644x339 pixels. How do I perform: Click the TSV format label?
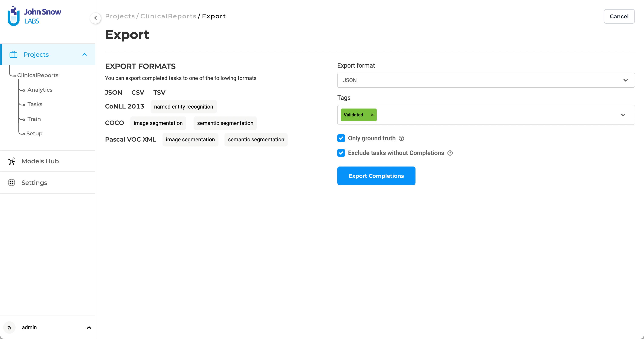tap(159, 92)
